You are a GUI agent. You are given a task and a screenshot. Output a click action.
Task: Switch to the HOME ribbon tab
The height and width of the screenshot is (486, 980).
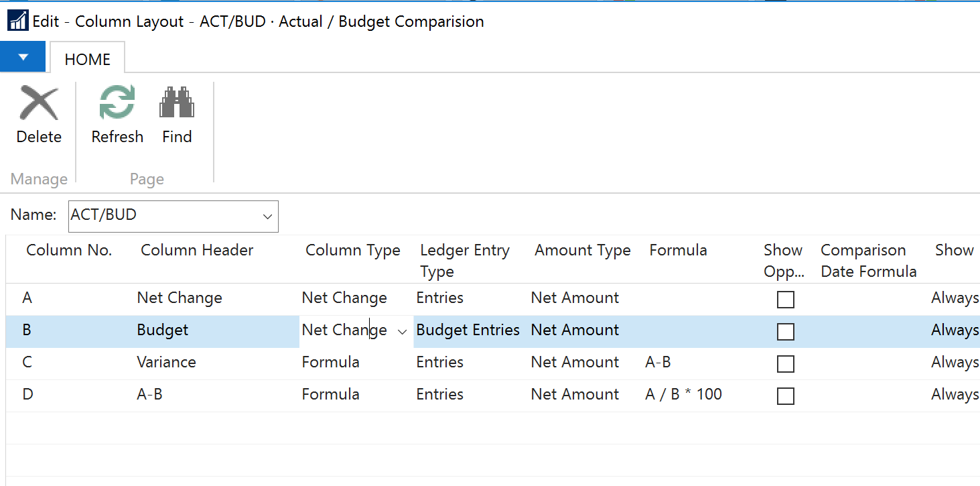click(87, 59)
